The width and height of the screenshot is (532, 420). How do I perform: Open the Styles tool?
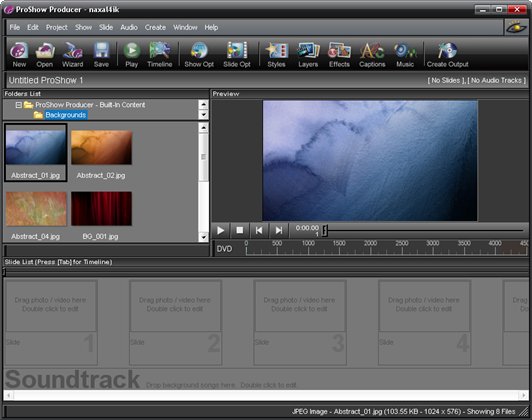(277, 54)
